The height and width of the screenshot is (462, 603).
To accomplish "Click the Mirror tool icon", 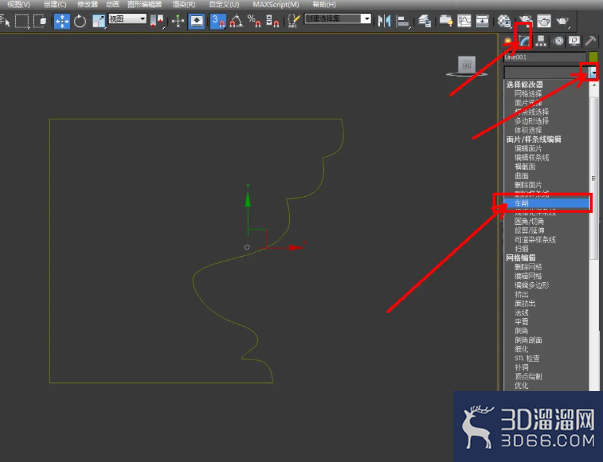I will [x=384, y=21].
